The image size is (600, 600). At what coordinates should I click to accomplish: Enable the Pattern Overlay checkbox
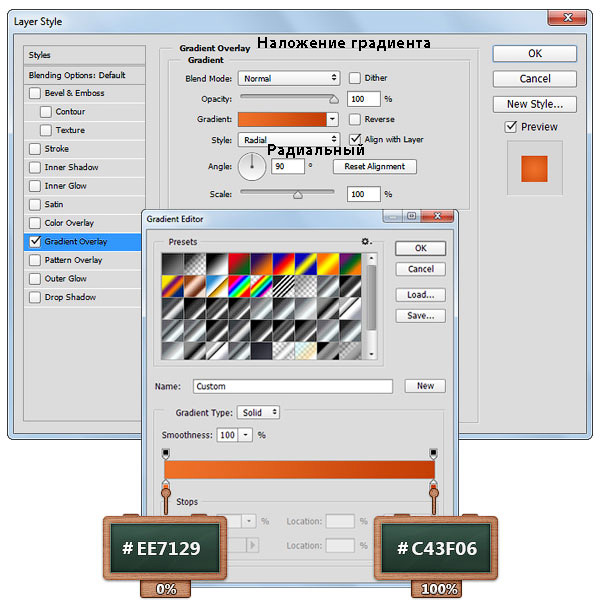(35, 260)
